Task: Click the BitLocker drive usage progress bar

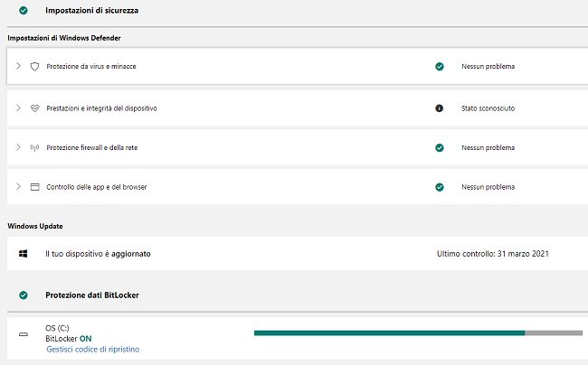Action: pos(418,333)
